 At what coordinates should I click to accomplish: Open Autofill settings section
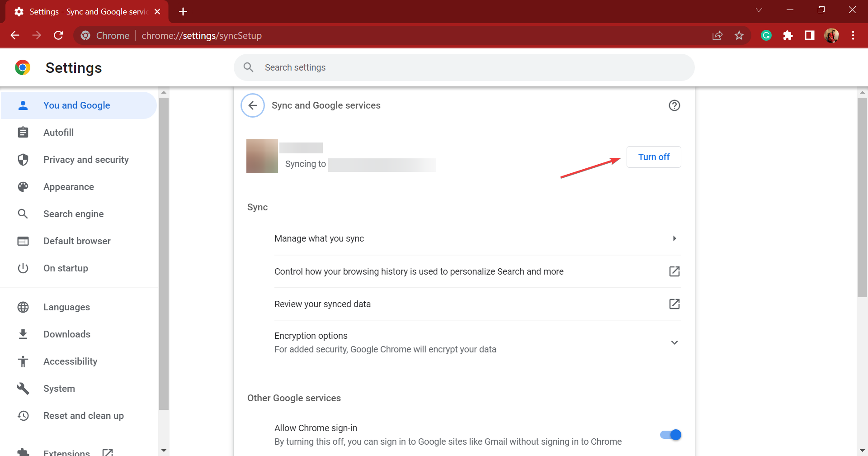click(x=79, y=133)
